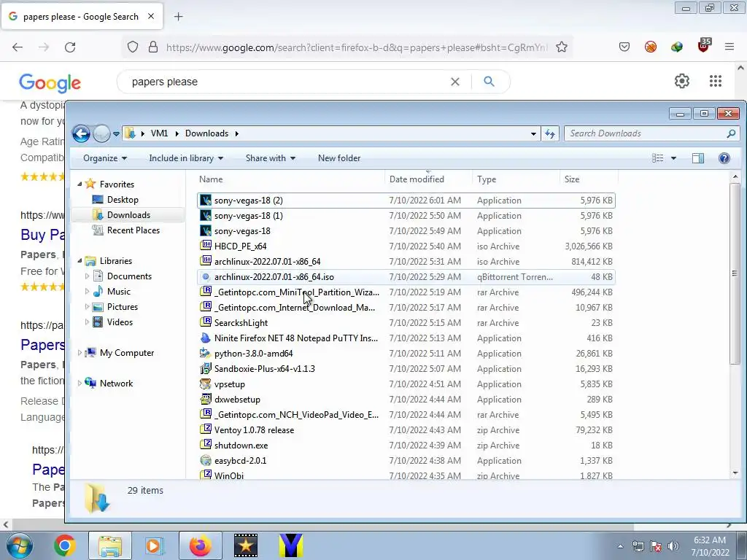Select python-3.8.0-amd64 installer icon
747x560 pixels.
pos(205,354)
